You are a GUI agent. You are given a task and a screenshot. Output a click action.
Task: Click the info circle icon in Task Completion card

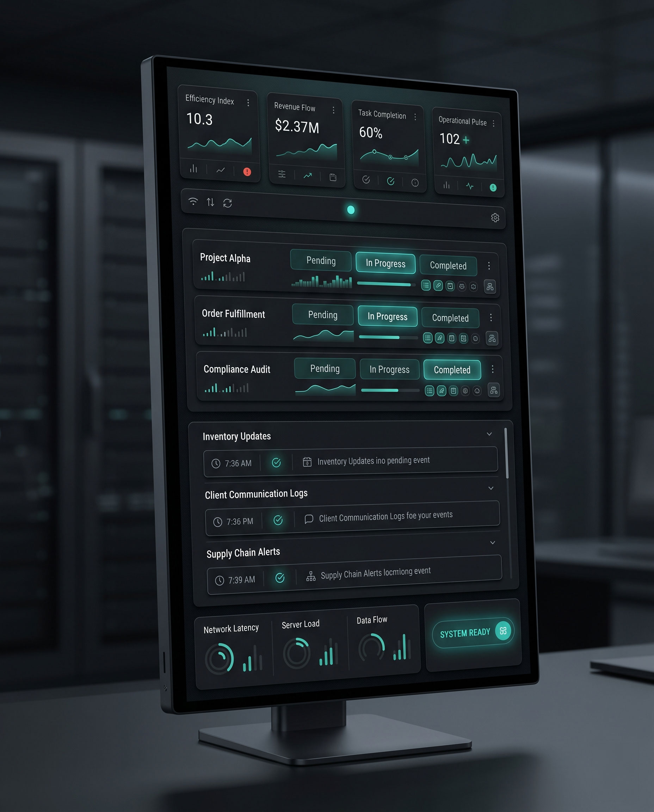tap(415, 183)
